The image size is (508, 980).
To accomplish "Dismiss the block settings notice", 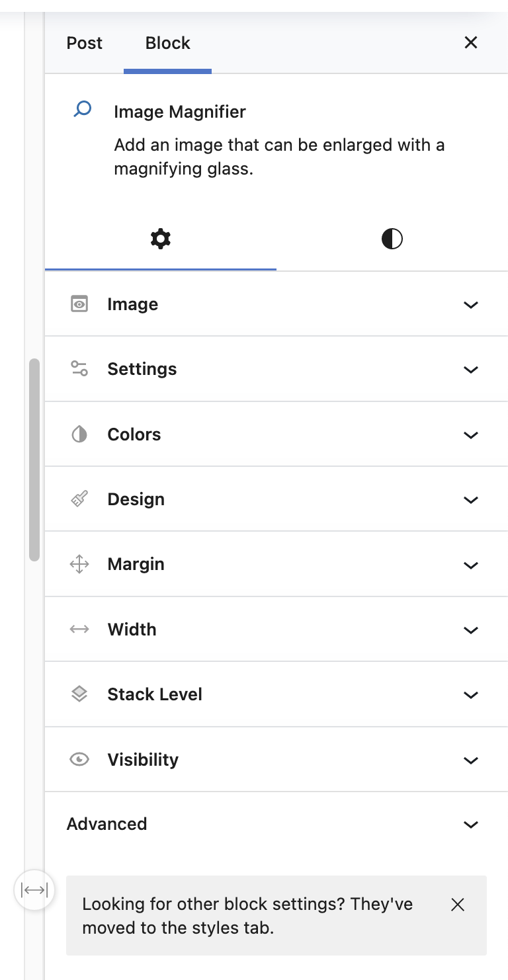I will pyautogui.click(x=458, y=905).
